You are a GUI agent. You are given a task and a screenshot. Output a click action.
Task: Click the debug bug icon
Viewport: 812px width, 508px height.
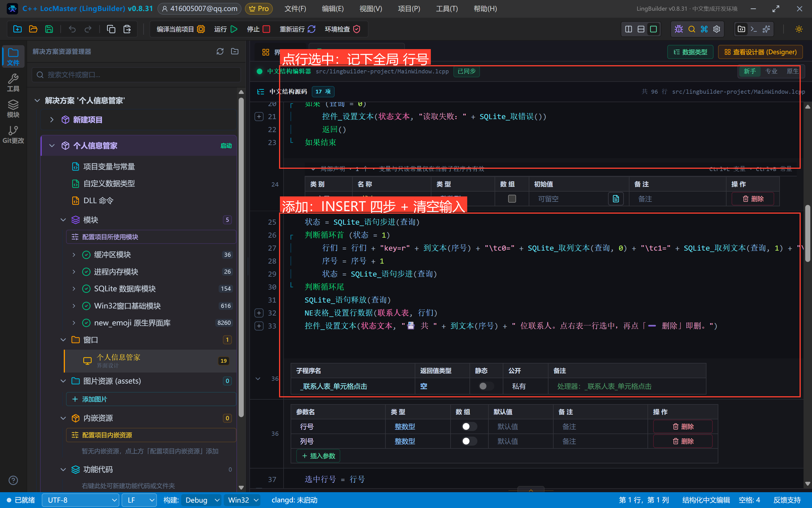pyautogui.click(x=679, y=29)
